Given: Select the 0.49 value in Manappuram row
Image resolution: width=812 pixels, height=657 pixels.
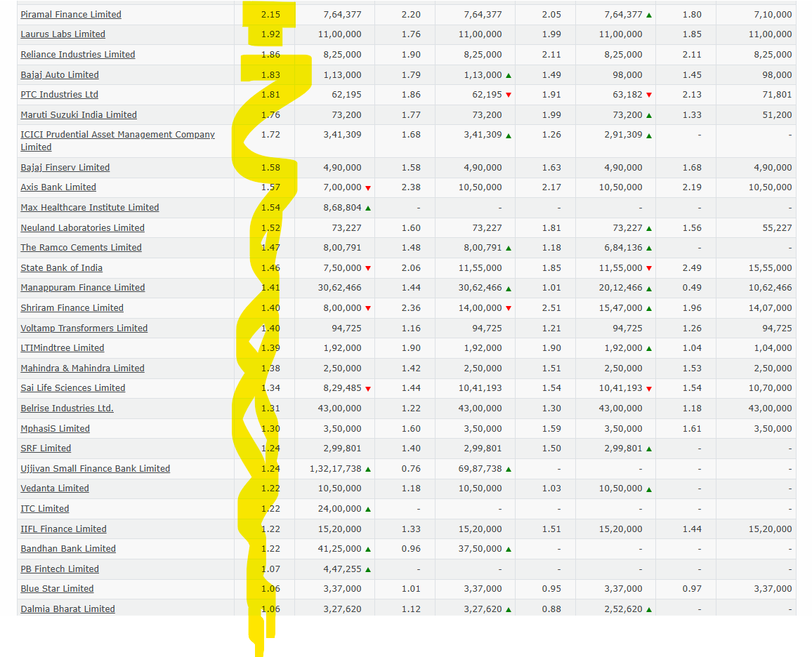Looking at the screenshot, I should pos(692,288).
